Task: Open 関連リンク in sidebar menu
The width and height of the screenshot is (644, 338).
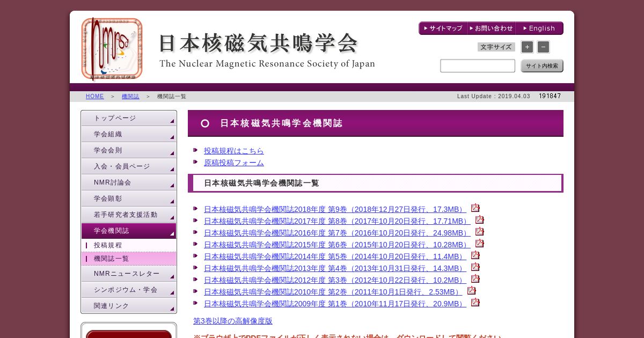Action: click(129, 306)
